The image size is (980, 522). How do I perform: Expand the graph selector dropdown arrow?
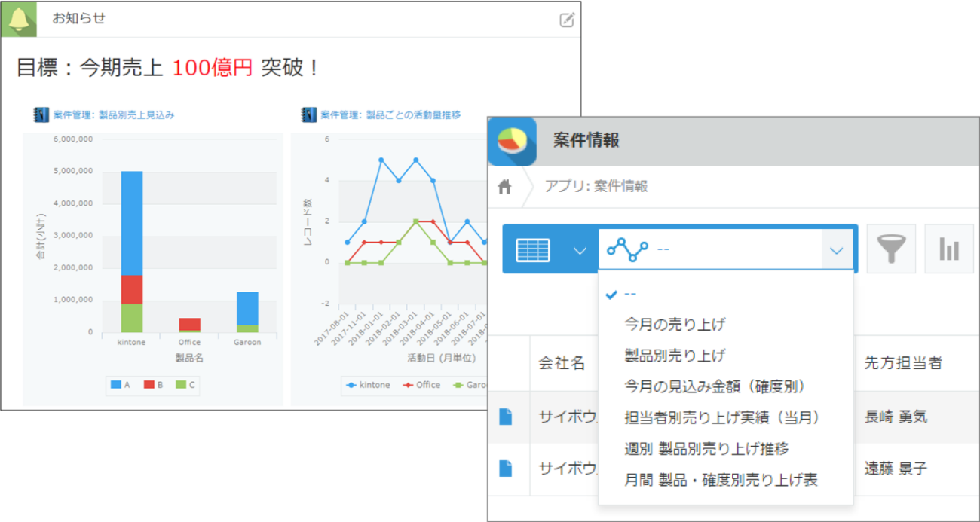tap(837, 250)
